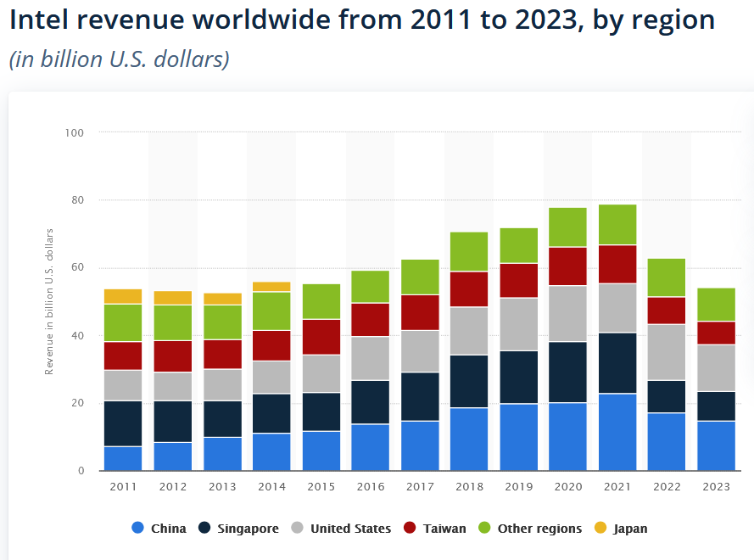754x560 pixels.
Task: Click the yellow Japan legend dot
Action: [x=600, y=528]
